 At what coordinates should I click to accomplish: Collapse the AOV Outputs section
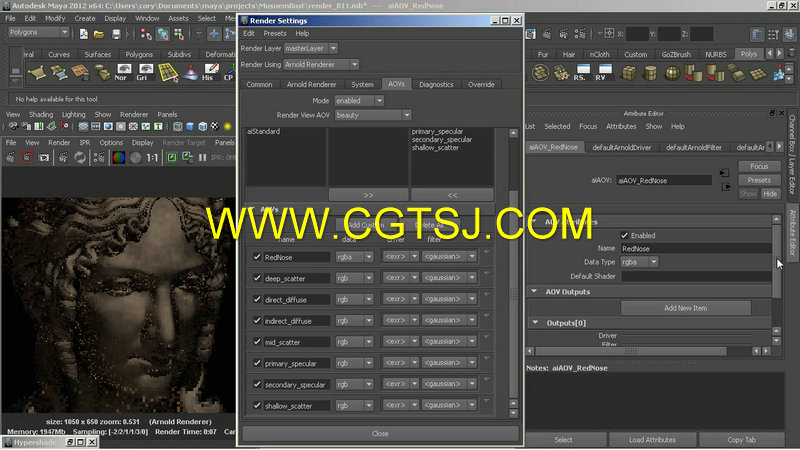coord(534,291)
